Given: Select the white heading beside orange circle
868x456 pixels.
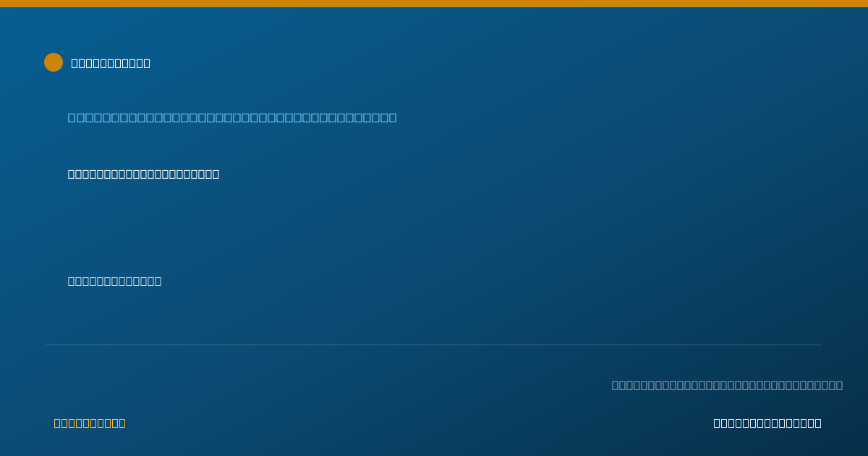Looking at the screenshot, I should tap(111, 63).
